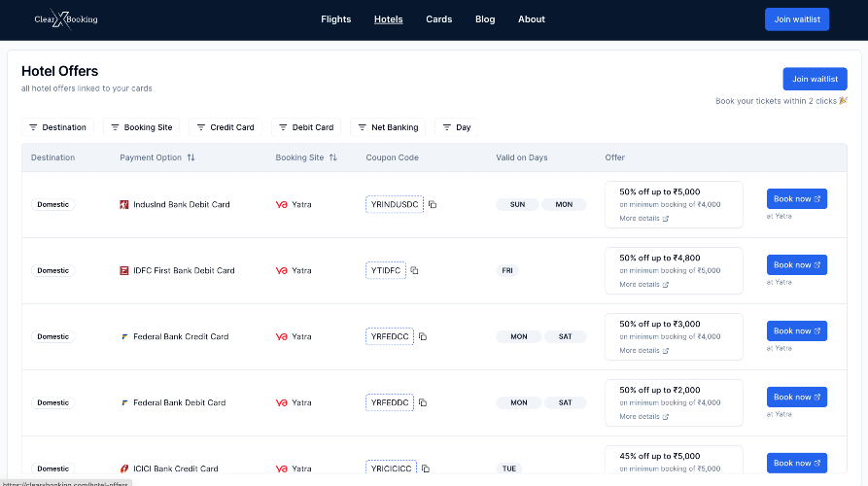Screen dimensions: 868x486
Task: Select the YRINDUSDC coupon code box
Action: tap(395, 204)
